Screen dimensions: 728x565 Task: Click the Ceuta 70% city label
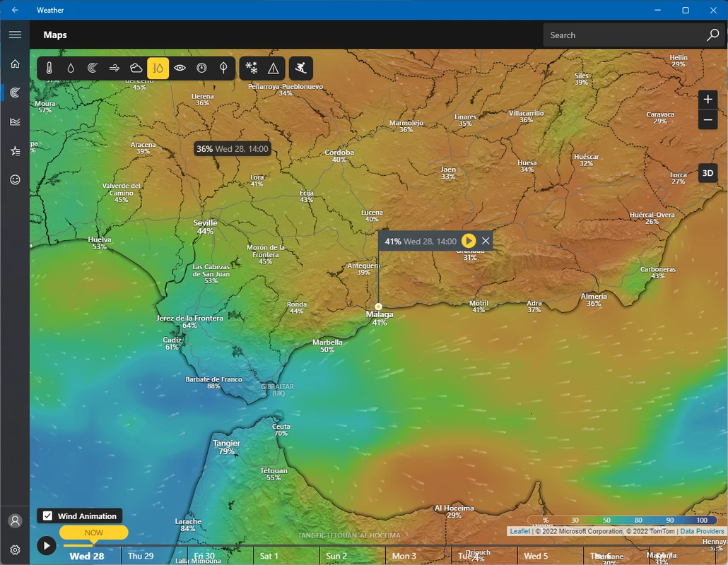[x=281, y=429]
